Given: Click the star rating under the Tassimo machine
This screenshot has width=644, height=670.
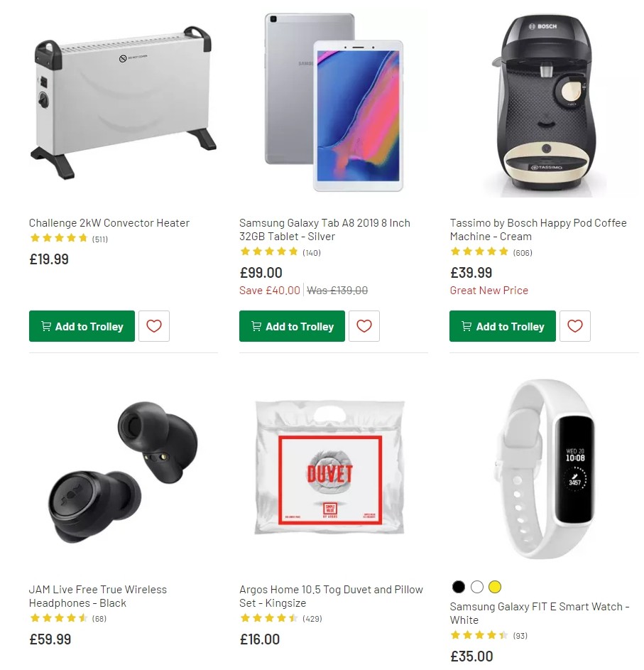Looking at the screenshot, I should 480,252.
